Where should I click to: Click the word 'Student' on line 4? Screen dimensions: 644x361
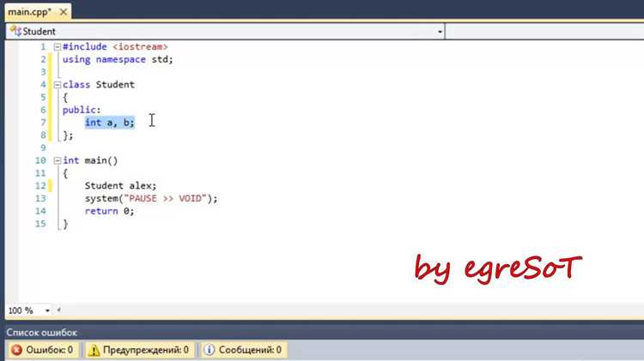click(115, 85)
